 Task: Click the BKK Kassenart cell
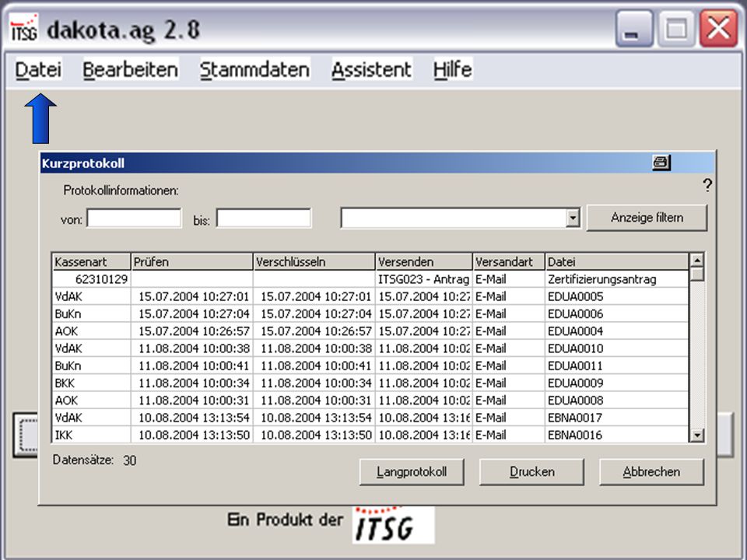pos(92,383)
